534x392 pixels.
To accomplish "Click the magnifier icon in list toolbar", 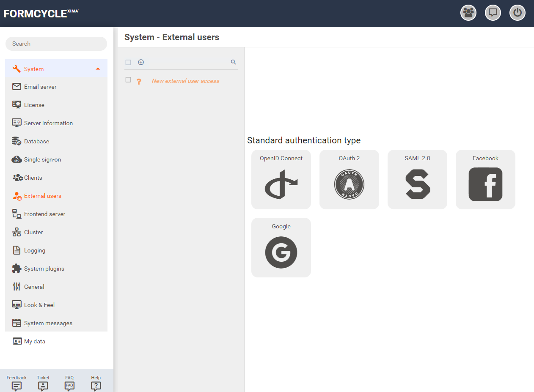I will tap(233, 62).
